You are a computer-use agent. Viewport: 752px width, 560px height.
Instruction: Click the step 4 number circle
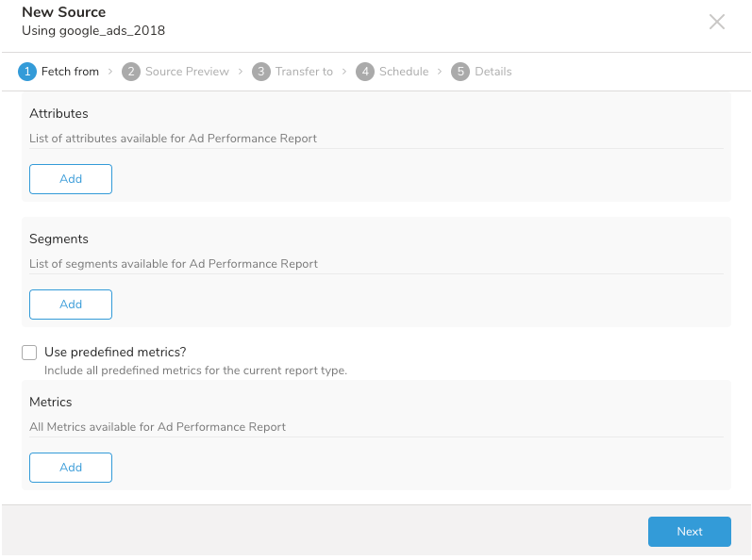[365, 72]
